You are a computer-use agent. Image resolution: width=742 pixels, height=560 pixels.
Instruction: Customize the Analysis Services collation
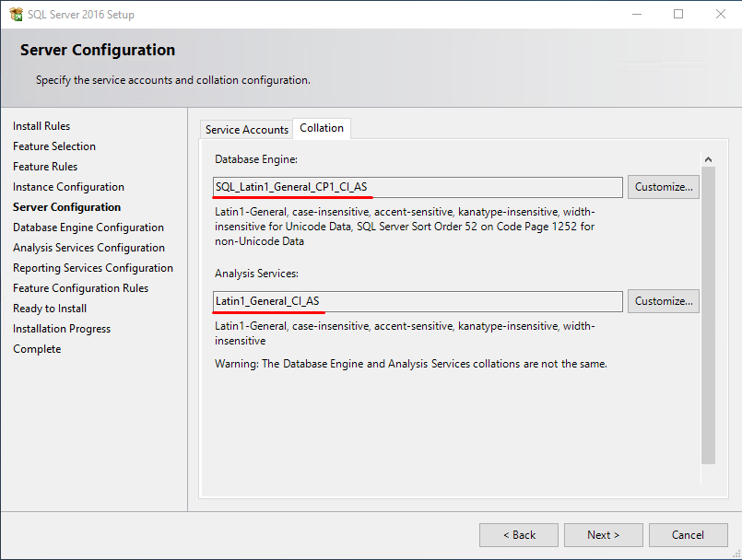664,301
